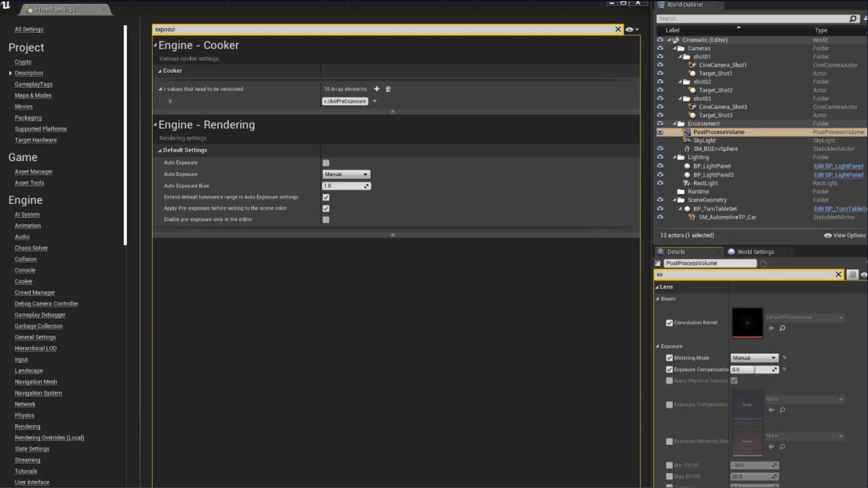Open the World Outliner search magnifier
The width and height of the screenshot is (868, 488).
pos(852,18)
